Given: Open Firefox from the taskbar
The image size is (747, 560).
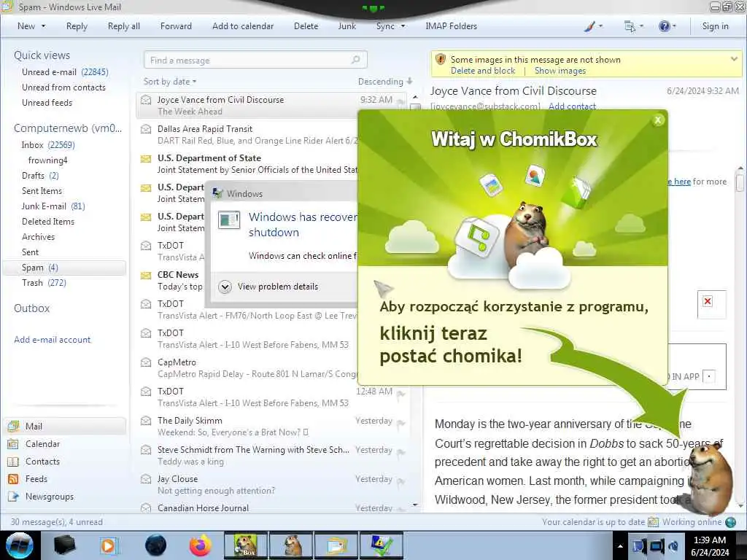Looking at the screenshot, I should [x=200, y=545].
